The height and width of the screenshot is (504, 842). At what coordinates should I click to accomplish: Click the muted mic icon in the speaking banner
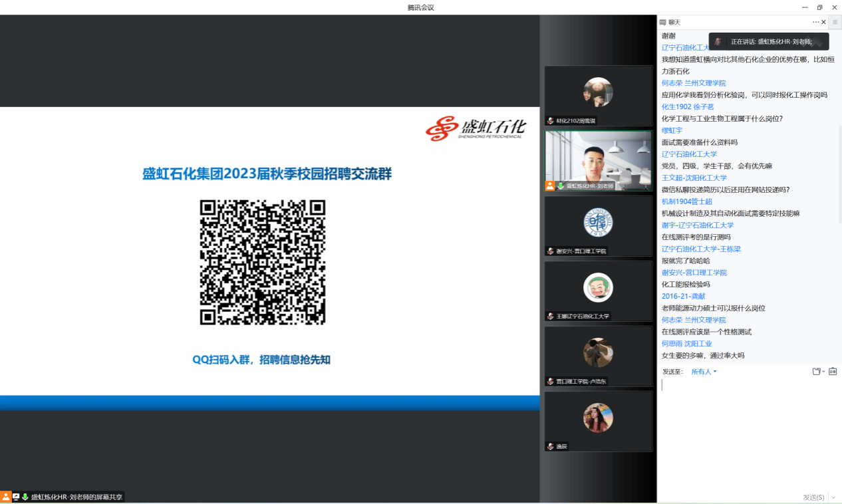coord(718,41)
